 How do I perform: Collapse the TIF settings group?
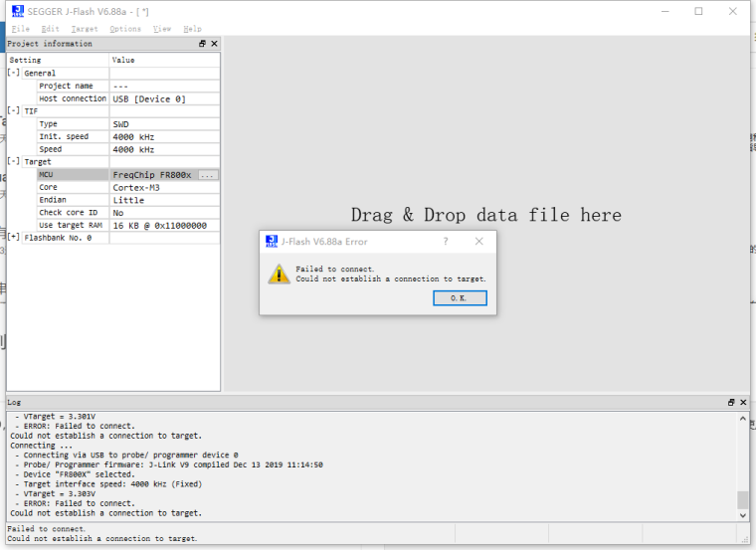[x=14, y=110]
